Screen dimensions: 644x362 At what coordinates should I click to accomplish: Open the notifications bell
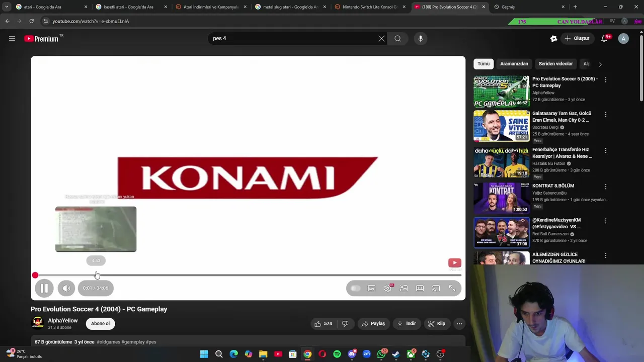pyautogui.click(x=605, y=39)
